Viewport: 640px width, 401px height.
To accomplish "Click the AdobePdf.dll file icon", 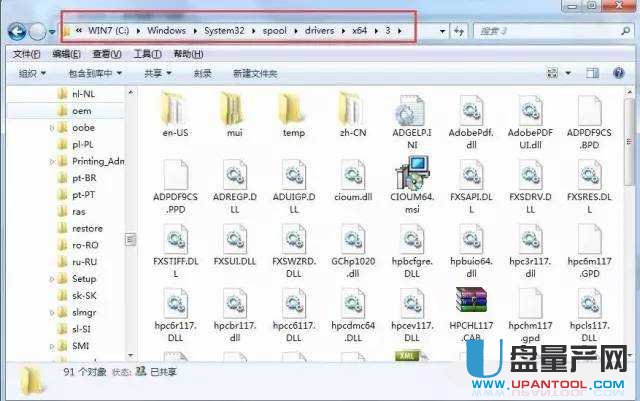I will point(470,113).
